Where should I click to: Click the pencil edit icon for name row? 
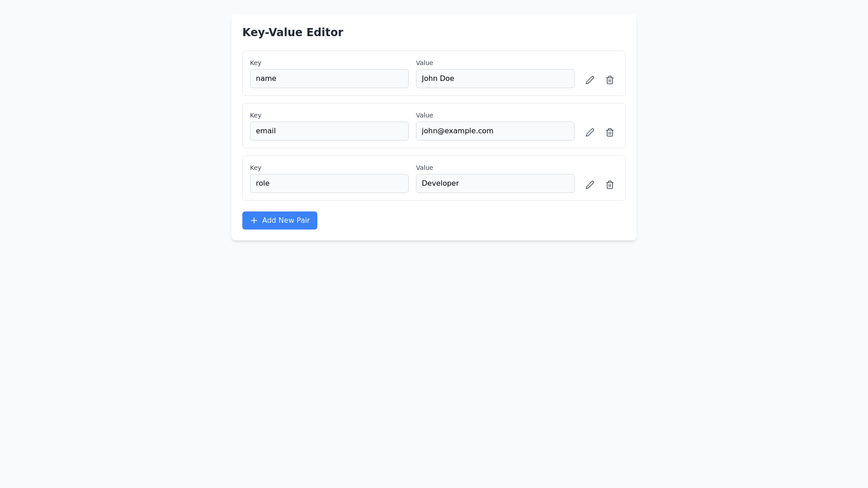click(590, 80)
